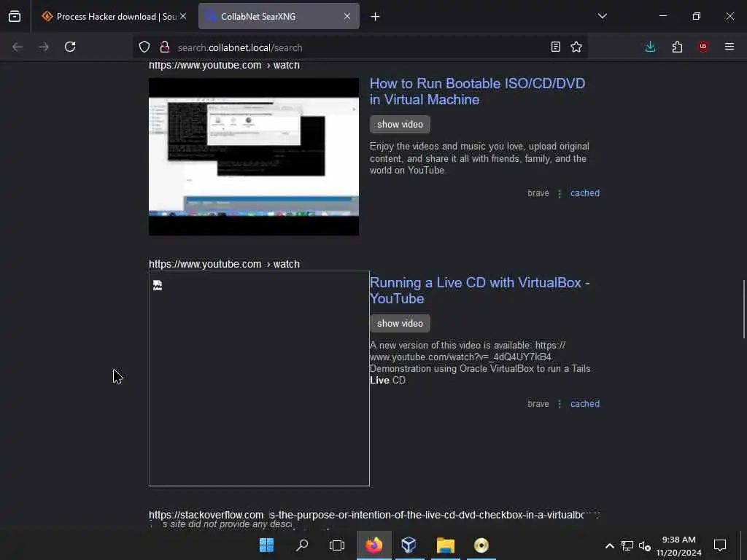The height and width of the screenshot is (560, 747).
Task: Open cached link for Bootable ISO result
Action: point(585,192)
